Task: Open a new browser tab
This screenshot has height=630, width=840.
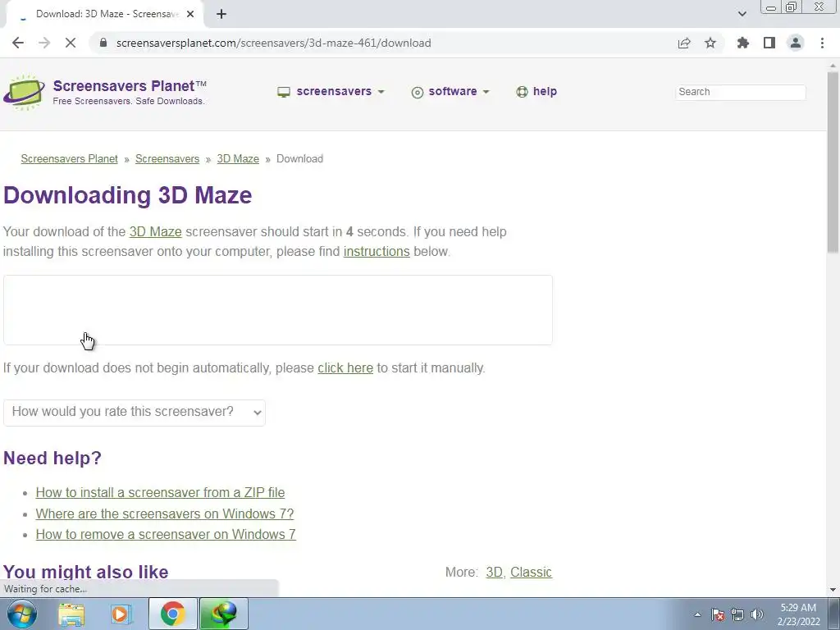Action: (x=221, y=14)
